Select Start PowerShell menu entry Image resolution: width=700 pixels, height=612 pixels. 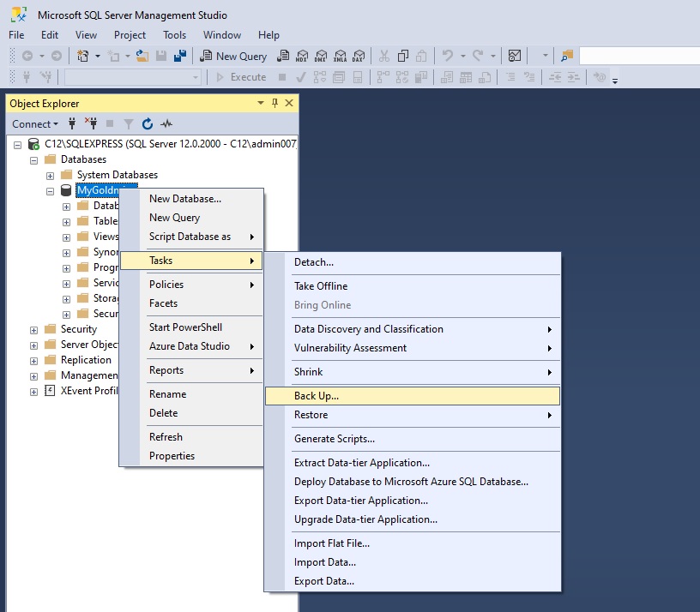pos(191,327)
